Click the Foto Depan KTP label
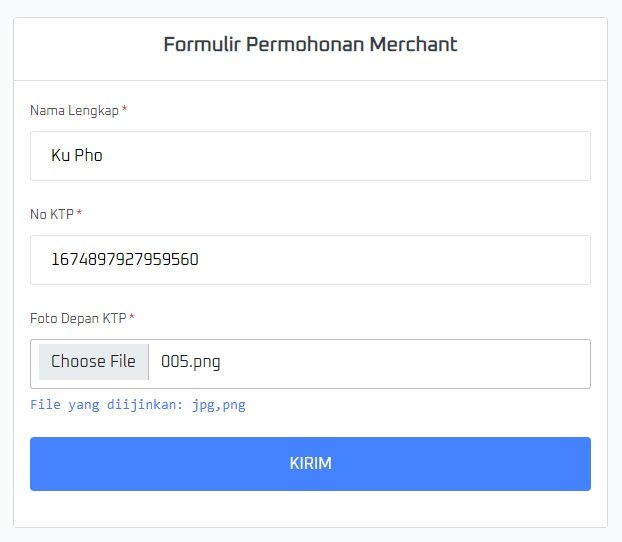The image size is (622, 542). [x=78, y=318]
